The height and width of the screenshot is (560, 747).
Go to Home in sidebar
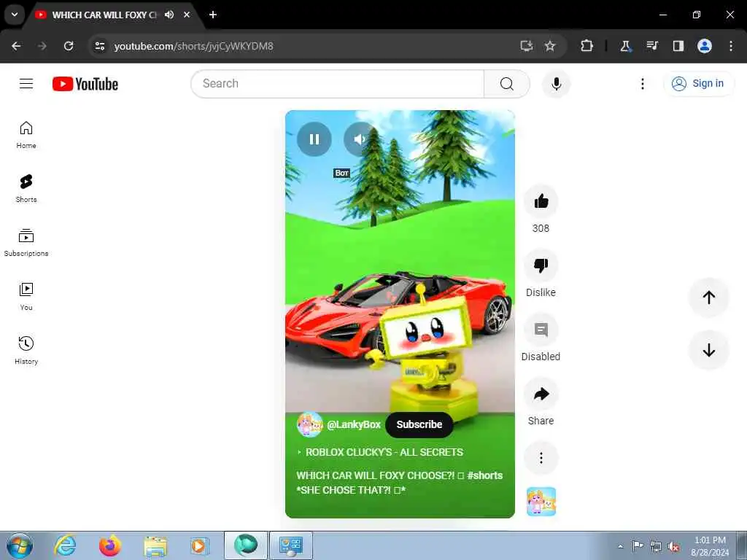[x=26, y=135]
